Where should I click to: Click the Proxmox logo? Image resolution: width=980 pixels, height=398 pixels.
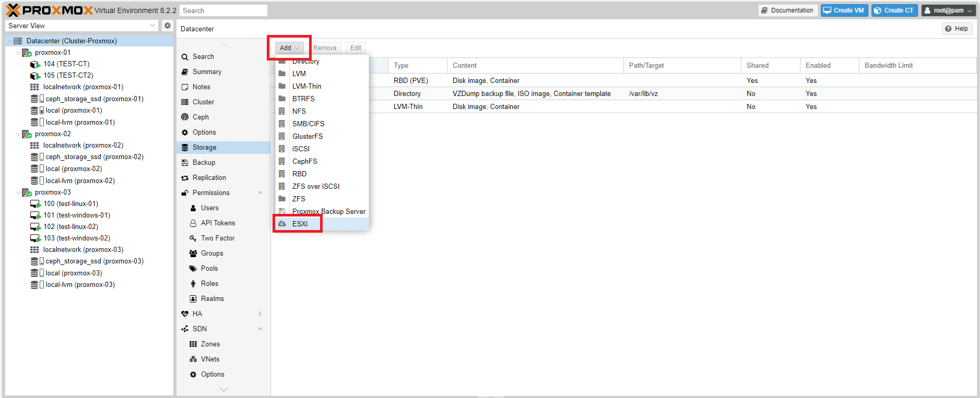[49, 10]
